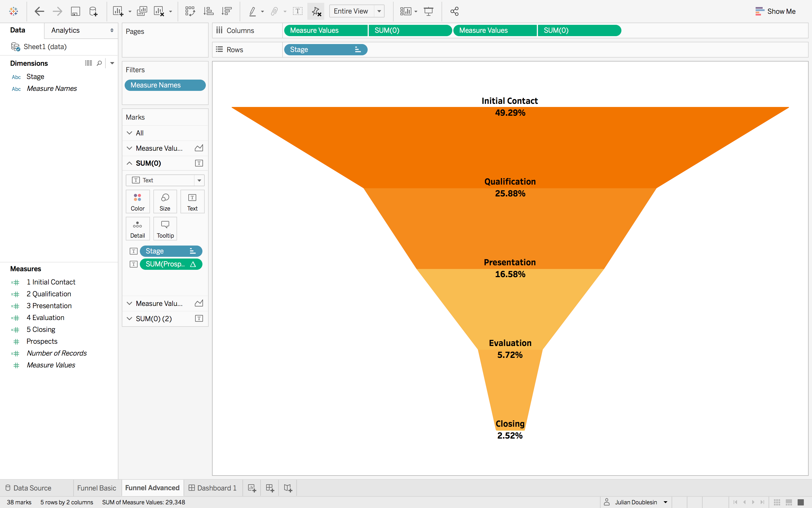Screen dimensions: 812x508
Task: Toggle fix axes pin icon
Action: (x=316, y=11)
